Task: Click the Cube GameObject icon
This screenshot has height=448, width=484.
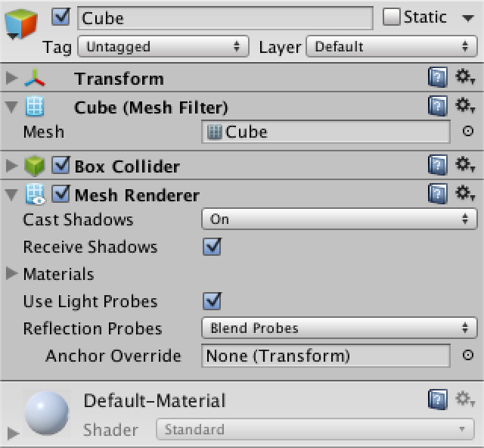Action: [x=20, y=24]
